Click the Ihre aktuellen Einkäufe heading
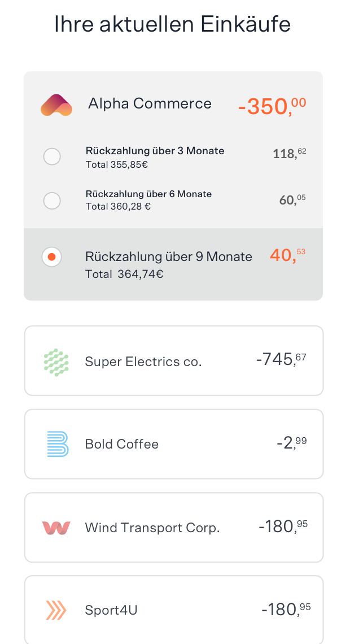Viewport: 350px width, 644px height. [172, 24]
